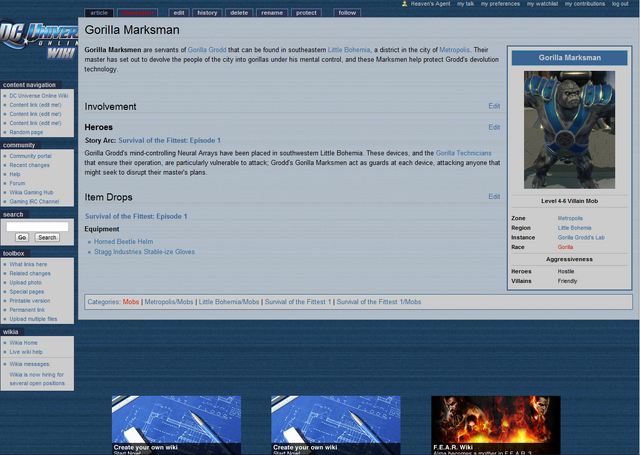Open Special pages

coord(27,292)
